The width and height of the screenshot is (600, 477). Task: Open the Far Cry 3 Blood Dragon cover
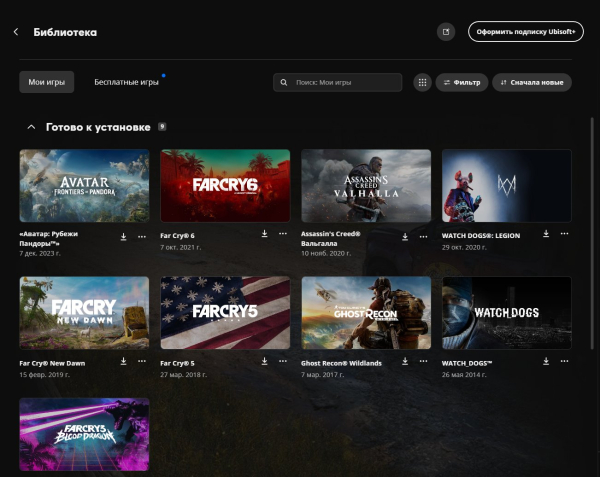pos(84,434)
